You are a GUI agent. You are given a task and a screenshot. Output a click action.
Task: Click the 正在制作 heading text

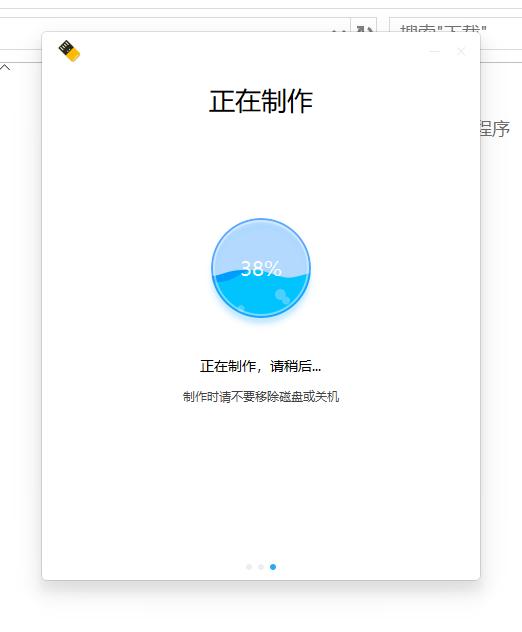(261, 101)
